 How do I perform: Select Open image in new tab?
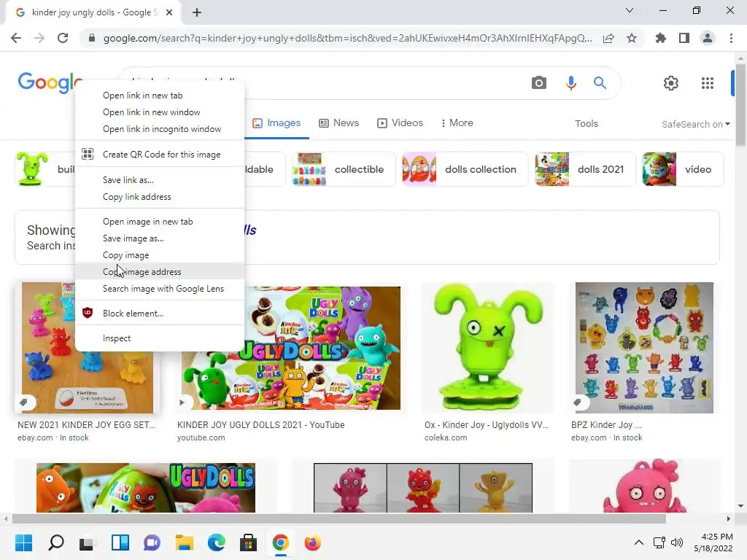point(160,222)
